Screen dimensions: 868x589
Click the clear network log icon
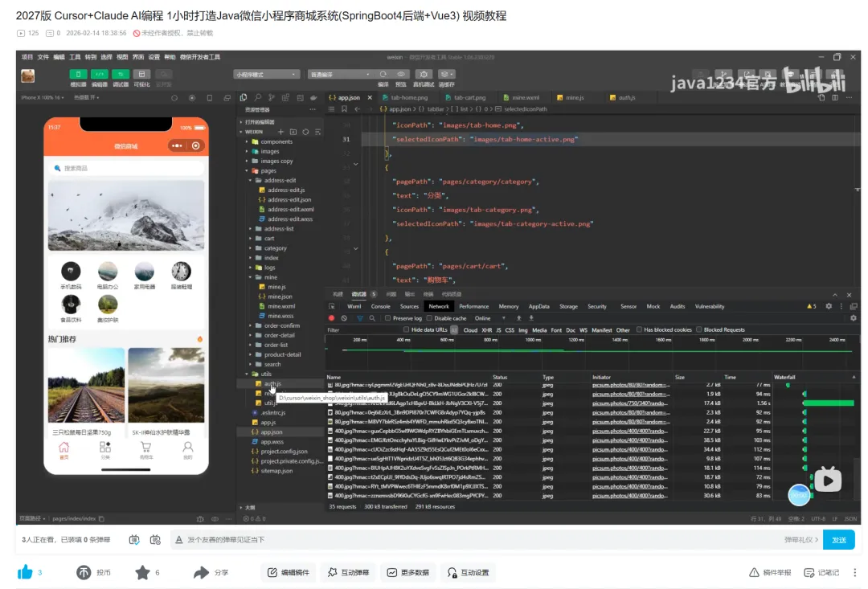pos(344,318)
